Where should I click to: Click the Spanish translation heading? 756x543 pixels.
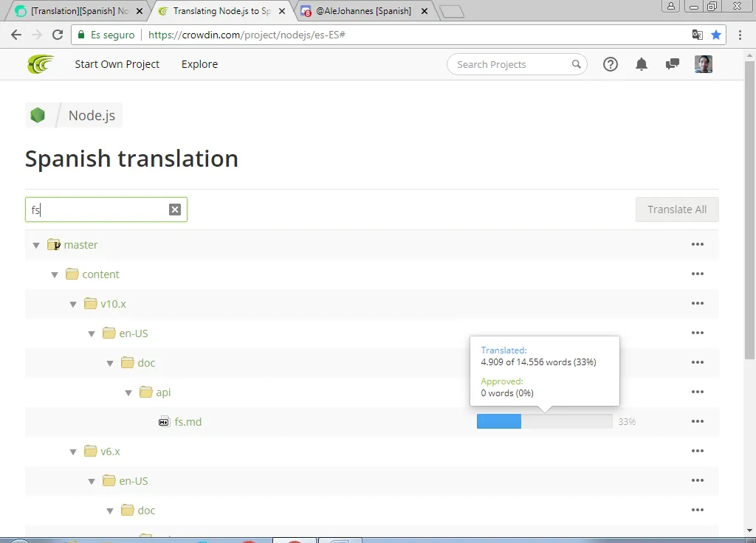(x=131, y=159)
